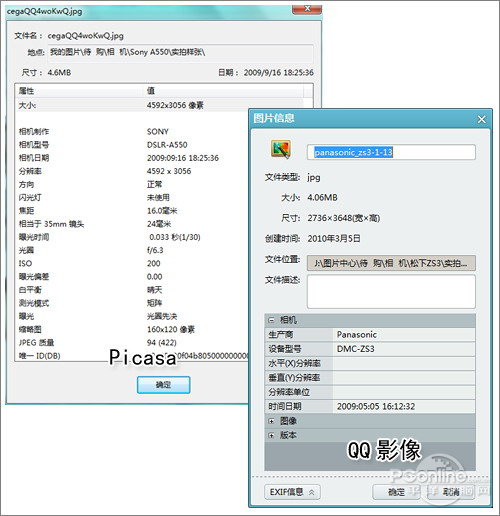500x516 pixels.
Task: Select the 曝光时间 0.033 秒(1/30) value
Action: 174,237
